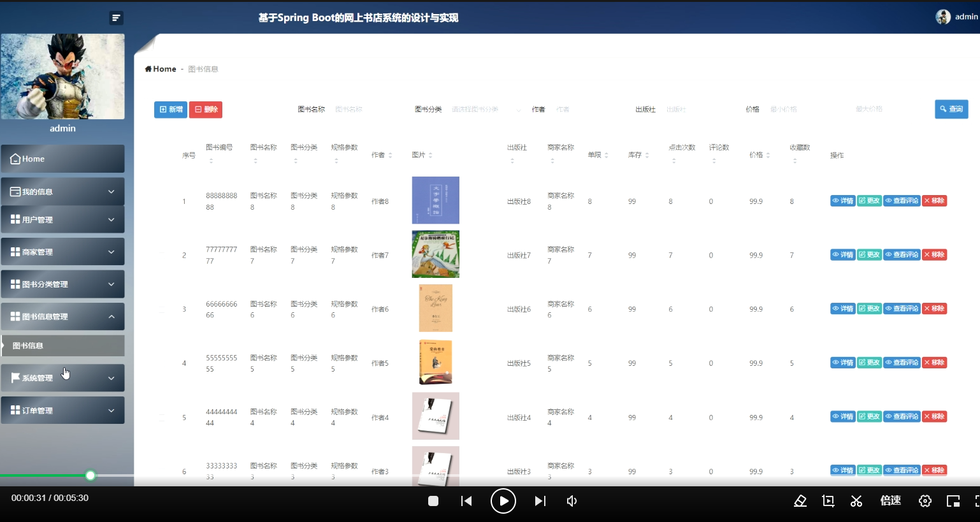Click the stop playback icon
This screenshot has width=980, height=522.
click(433, 501)
